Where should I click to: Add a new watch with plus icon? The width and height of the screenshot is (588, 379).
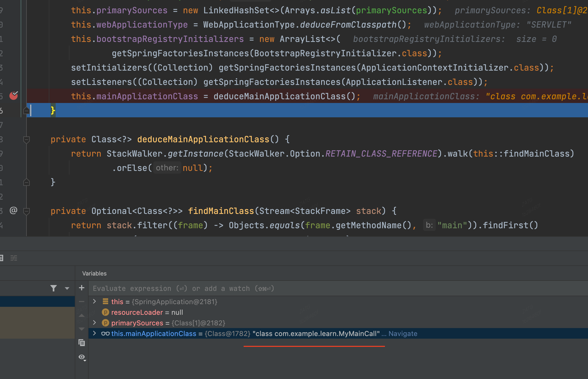pyautogui.click(x=82, y=288)
